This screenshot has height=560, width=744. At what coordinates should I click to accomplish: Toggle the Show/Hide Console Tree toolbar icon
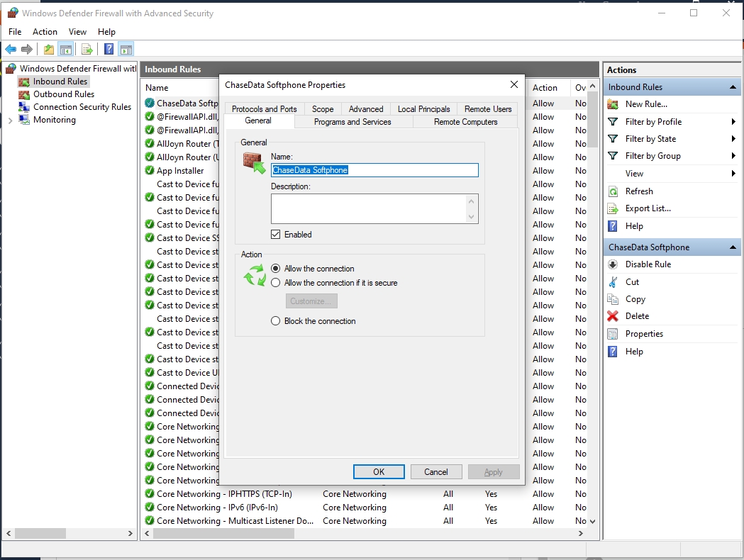[66, 49]
